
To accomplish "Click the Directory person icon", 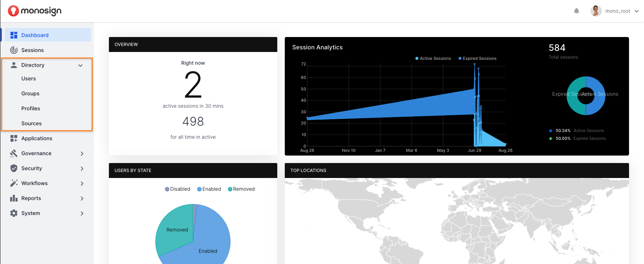I will (x=14, y=65).
